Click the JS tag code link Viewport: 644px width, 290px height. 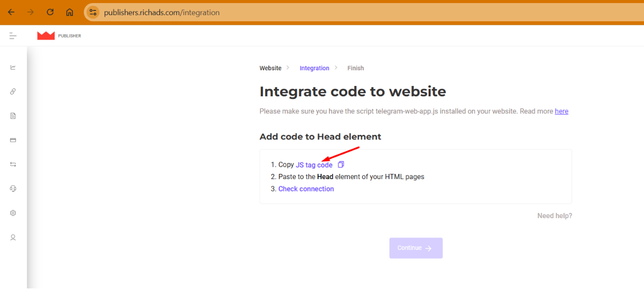pyautogui.click(x=314, y=165)
